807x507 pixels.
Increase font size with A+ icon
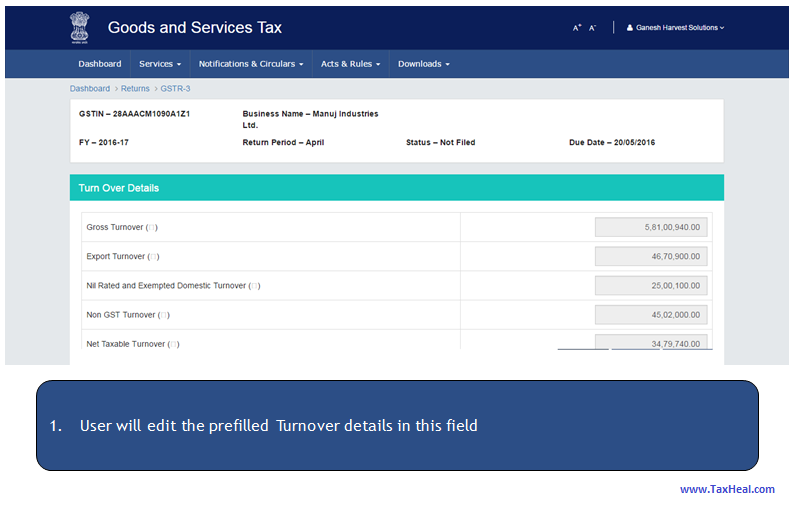pos(577,28)
